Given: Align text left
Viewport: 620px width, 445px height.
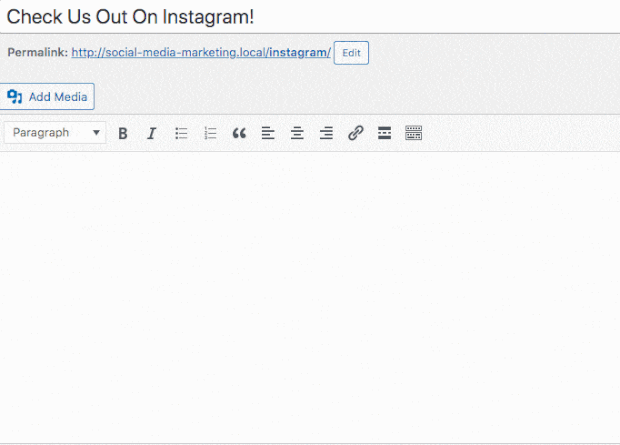Looking at the screenshot, I should coord(268,133).
